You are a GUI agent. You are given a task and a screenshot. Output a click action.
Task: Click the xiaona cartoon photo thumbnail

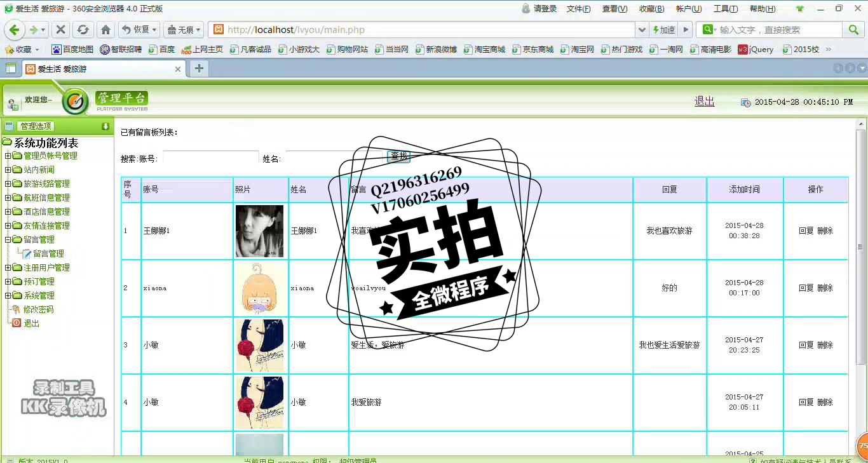click(x=259, y=288)
